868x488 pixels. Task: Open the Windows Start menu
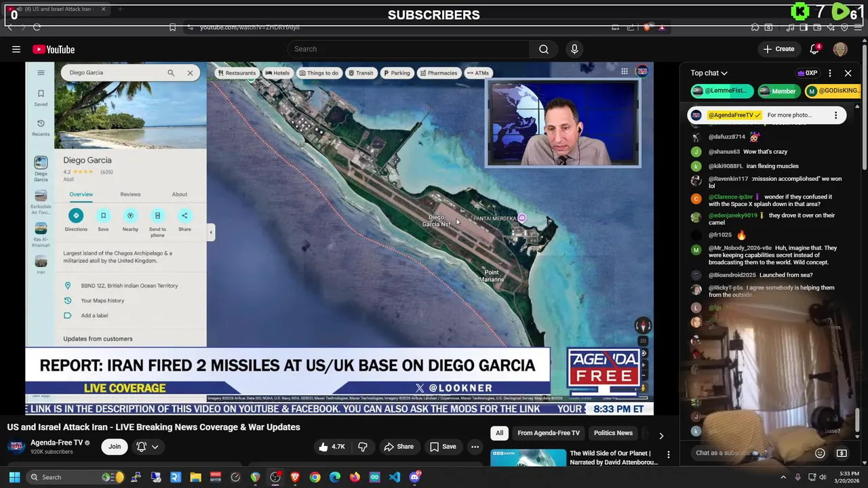point(14,477)
